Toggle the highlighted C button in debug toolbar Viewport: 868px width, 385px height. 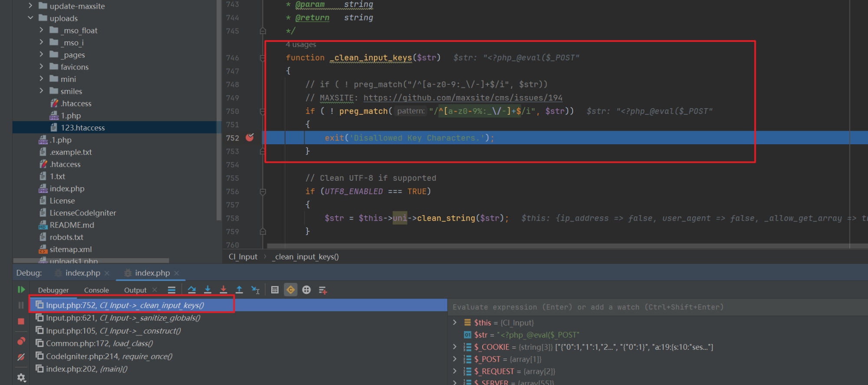pos(291,290)
